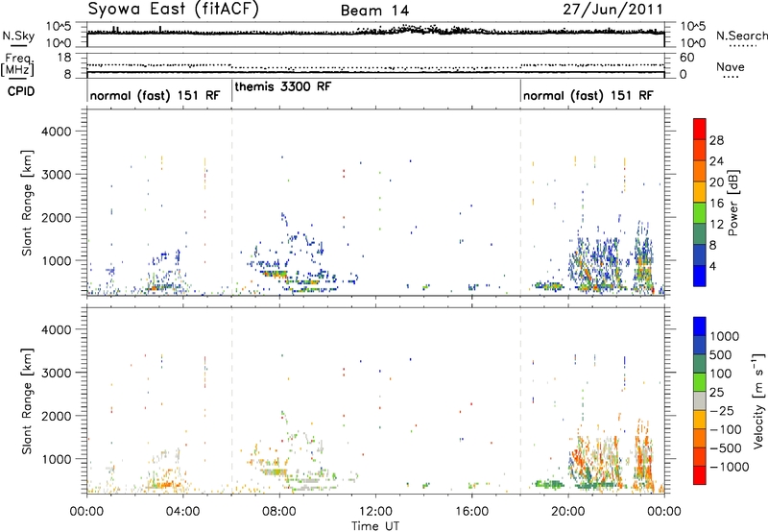Pick the 12–16 dB light green power swatch
Image resolution: width=768 pixels, height=532 pixels.
click(x=700, y=213)
